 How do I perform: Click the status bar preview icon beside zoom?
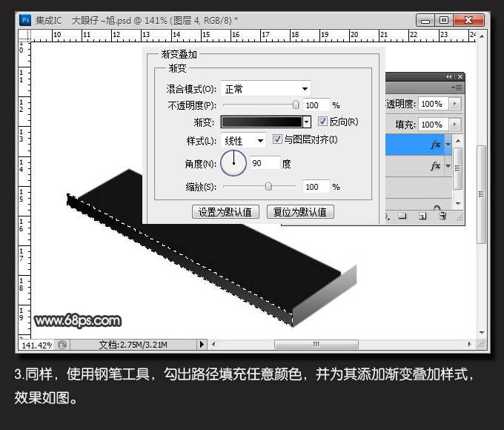[x=62, y=345]
